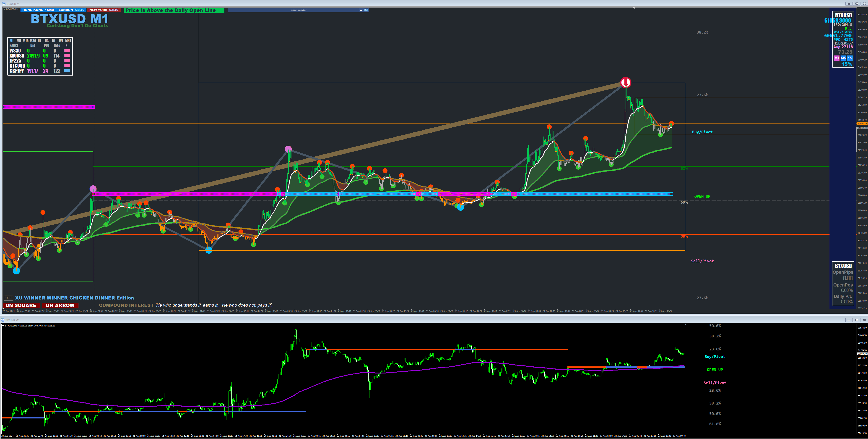The height and width of the screenshot is (439, 868).
Task: Select M5 timeframe tab in pairs dashboard
Action: [x=18, y=41]
